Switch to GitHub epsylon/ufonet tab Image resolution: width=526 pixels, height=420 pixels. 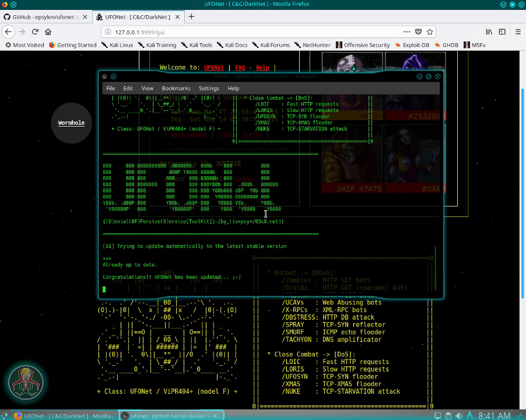[x=45, y=17]
